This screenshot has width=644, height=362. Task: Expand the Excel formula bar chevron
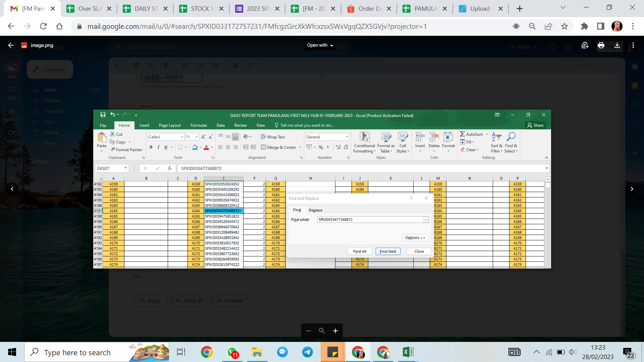(547, 168)
